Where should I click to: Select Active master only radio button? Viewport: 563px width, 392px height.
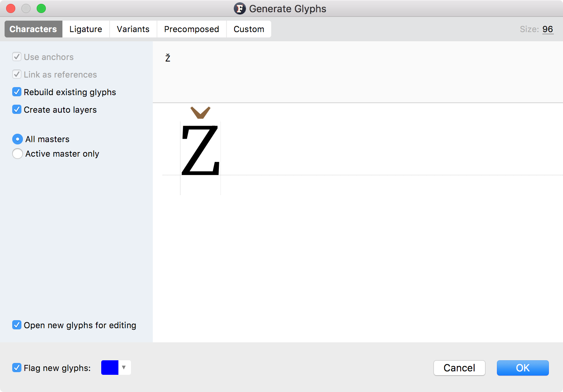click(18, 154)
